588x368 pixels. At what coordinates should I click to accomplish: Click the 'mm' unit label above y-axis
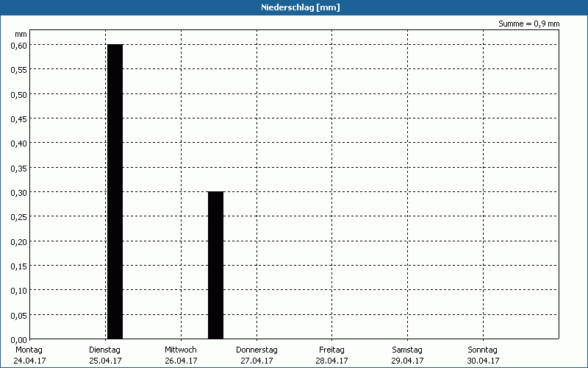pyautogui.click(x=21, y=35)
